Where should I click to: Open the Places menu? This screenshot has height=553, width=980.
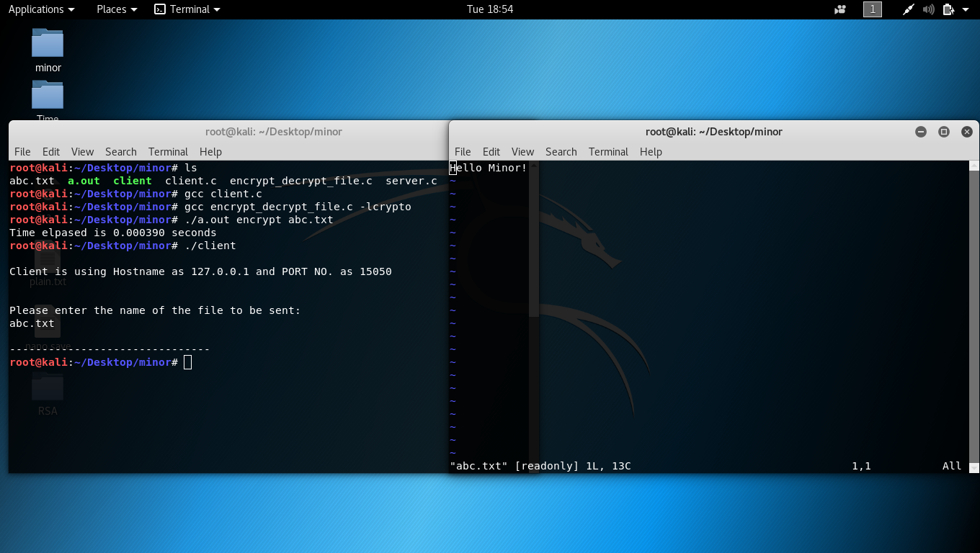[117, 9]
